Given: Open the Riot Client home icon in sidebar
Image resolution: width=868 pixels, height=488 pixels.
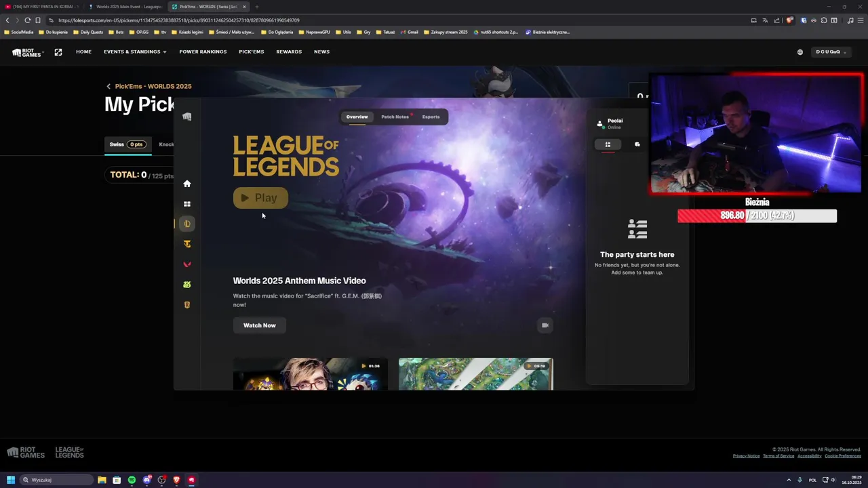Looking at the screenshot, I should (187, 184).
